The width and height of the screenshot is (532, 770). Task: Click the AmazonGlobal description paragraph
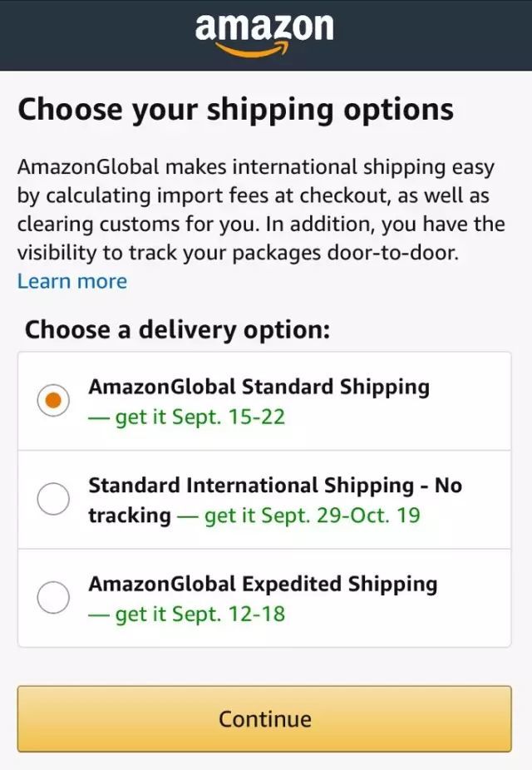point(261,210)
